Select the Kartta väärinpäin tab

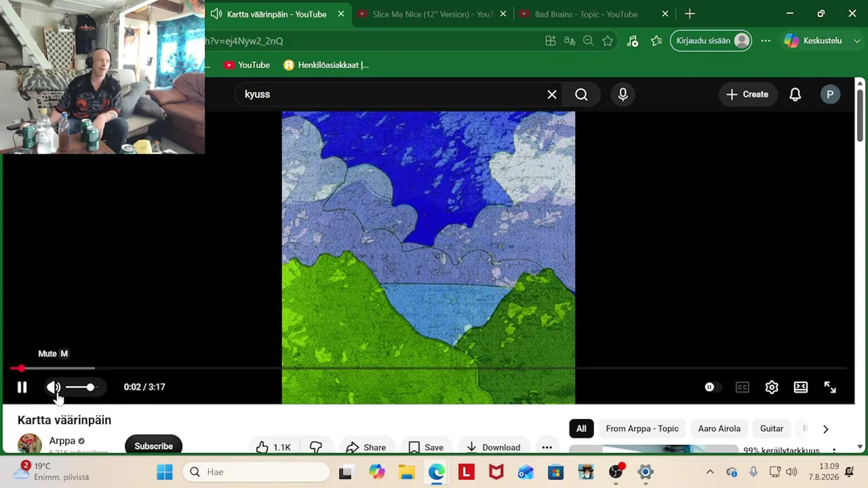tap(277, 14)
